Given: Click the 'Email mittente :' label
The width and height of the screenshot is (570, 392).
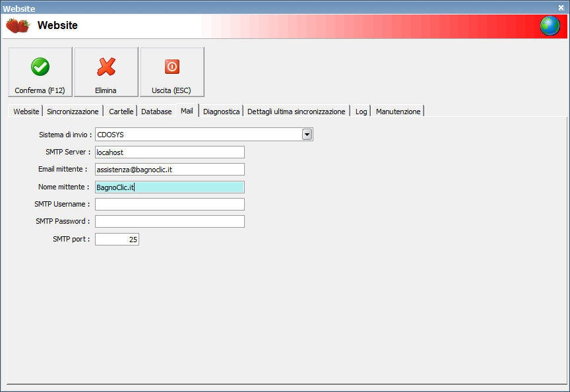Looking at the screenshot, I should click(63, 169).
